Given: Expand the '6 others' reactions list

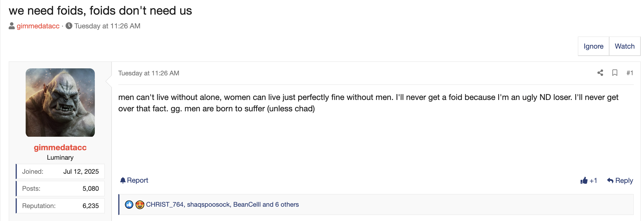Looking at the screenshot, I should point(287,205).
